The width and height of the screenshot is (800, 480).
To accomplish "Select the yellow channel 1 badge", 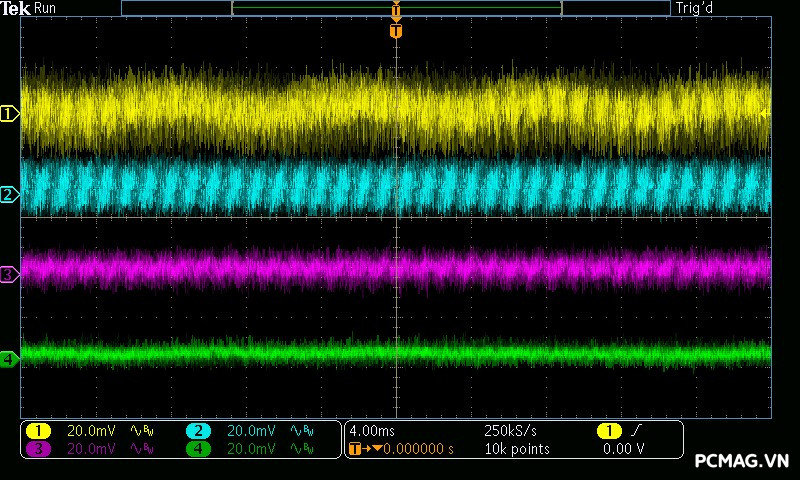I will click(x=38, y=431).
